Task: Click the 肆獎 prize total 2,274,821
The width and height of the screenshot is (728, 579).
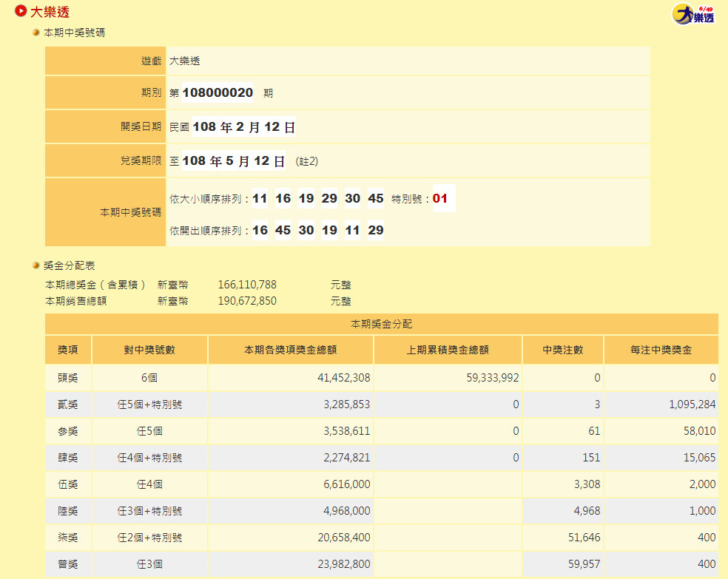Action: pyautogui.click(x=347, y=458)
